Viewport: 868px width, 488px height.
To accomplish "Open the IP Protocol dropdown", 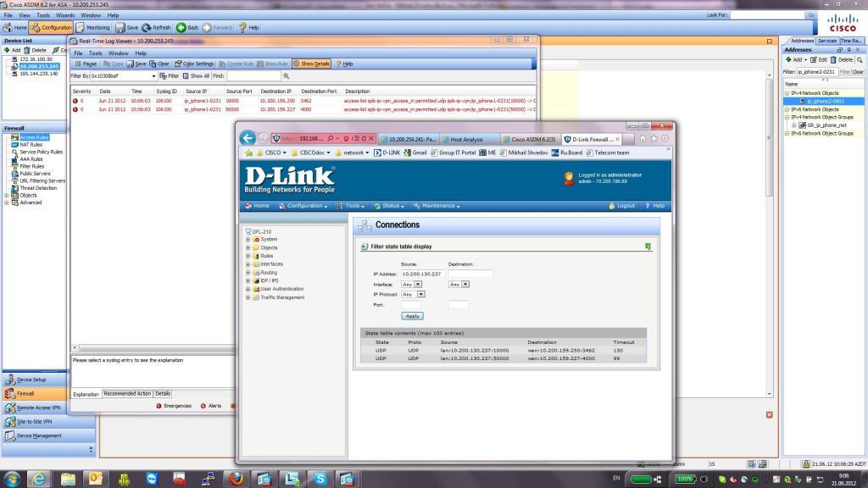I will click(421, 294).
